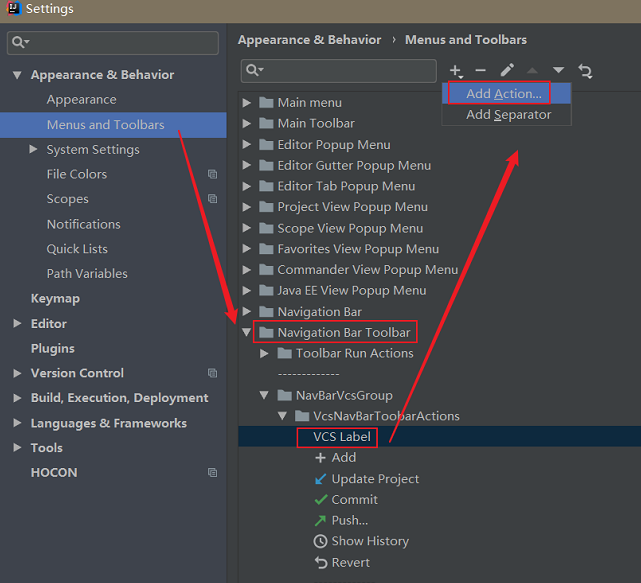Click the Revert action icon

[x=320, y=563]
